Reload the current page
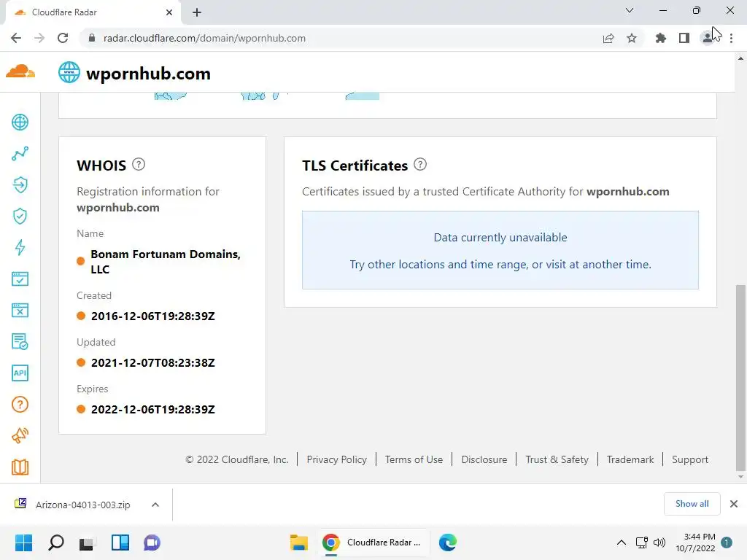This screenshot has width=747, height=560. [x=63, y=38]
